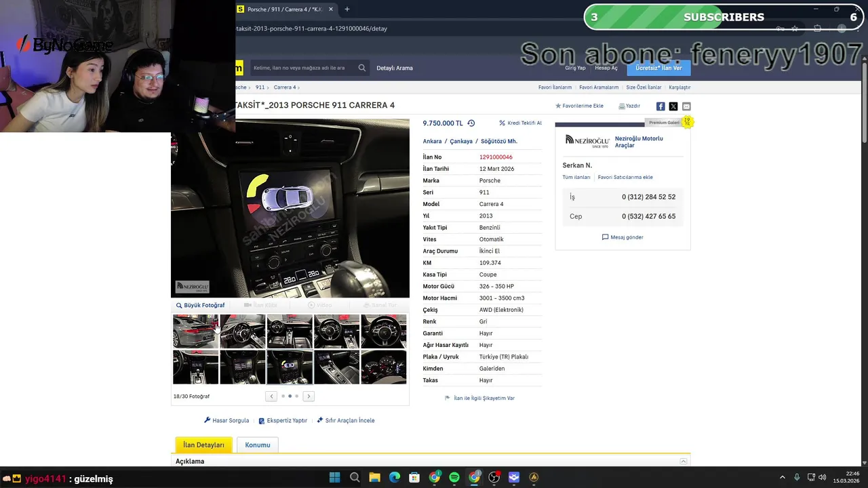Open Büyük Fotoğraf enlarged view
The height and width of the screenshot is (488, 868).
(201, 305)
